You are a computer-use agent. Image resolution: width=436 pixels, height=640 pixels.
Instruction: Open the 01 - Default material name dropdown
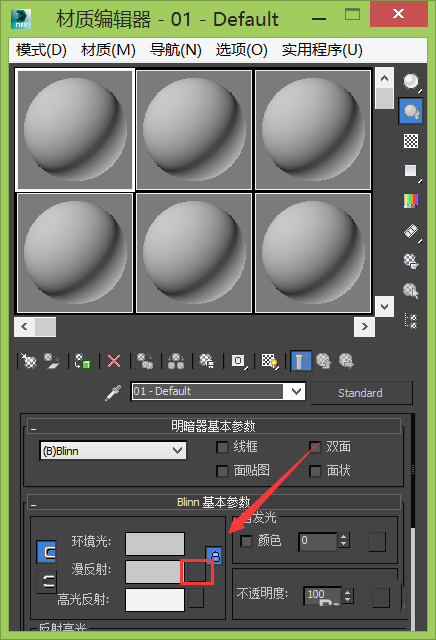[218, 391]
